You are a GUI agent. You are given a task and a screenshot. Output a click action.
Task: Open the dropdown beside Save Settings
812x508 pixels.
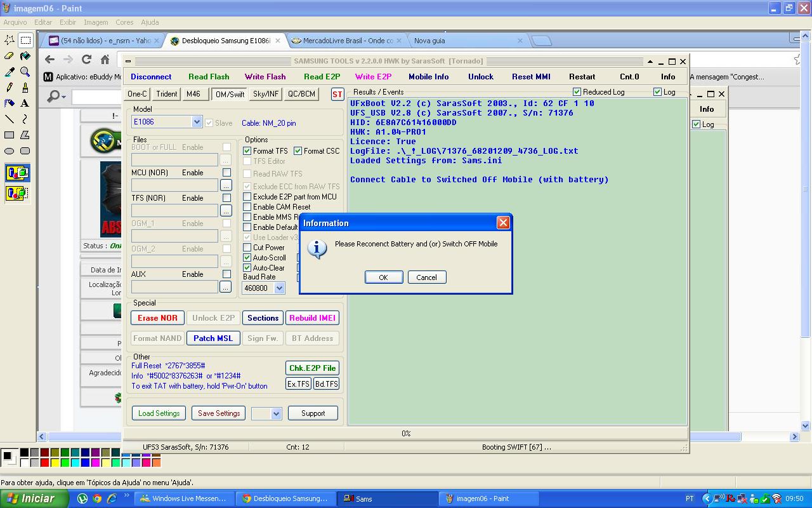pyautogui.click(x=276, y=413)
